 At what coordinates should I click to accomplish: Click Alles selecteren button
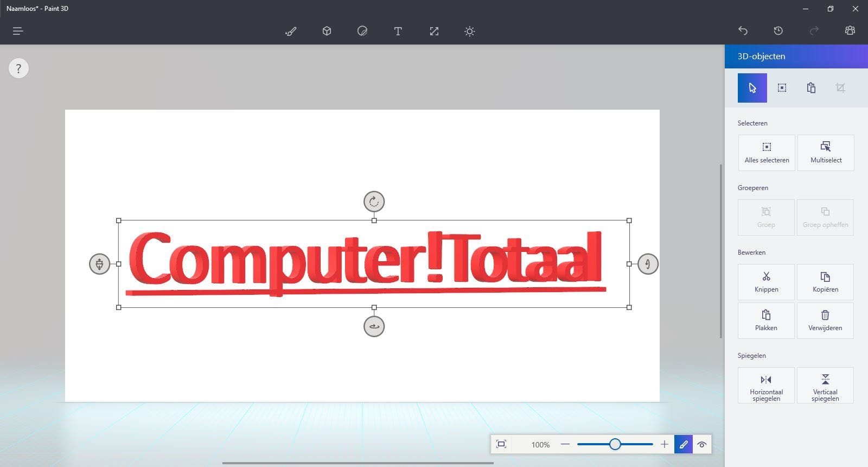click(x=767, y=153)
